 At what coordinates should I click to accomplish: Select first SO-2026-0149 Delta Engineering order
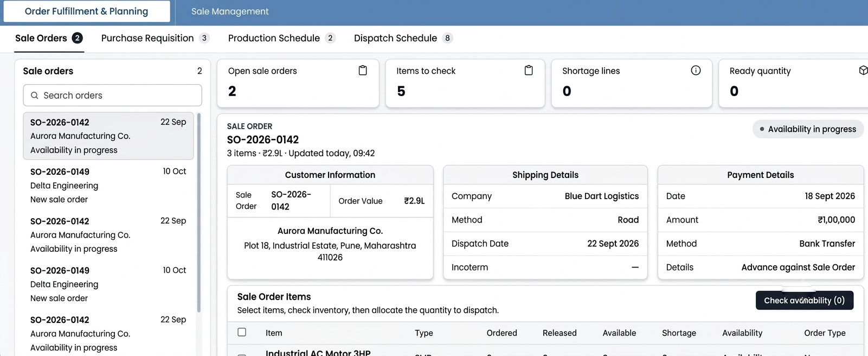108,186
